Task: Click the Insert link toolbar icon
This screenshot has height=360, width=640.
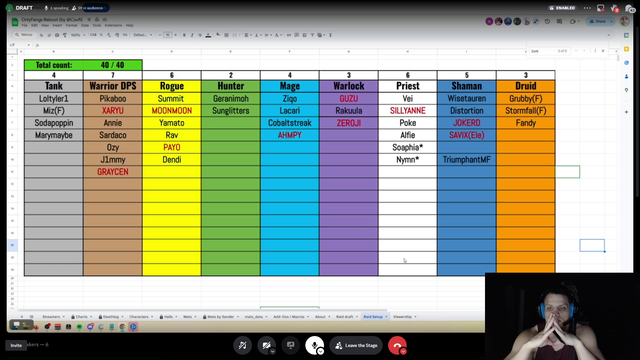Action: click(289, 35)
